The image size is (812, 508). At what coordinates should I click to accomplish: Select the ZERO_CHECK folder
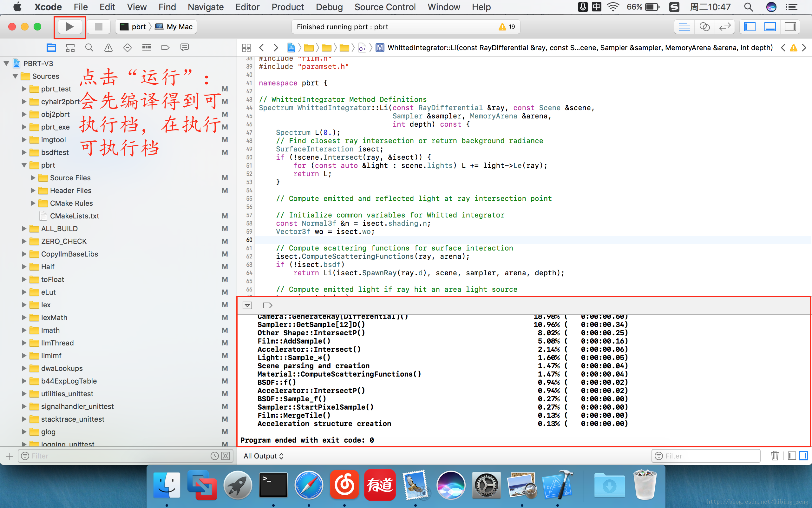(64, 241)
